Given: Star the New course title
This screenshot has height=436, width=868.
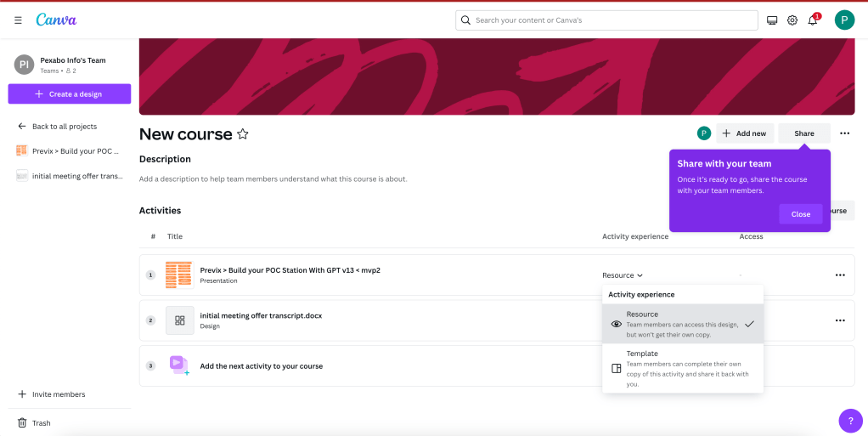Looking at the screenshot, I should tap(242, 134).
